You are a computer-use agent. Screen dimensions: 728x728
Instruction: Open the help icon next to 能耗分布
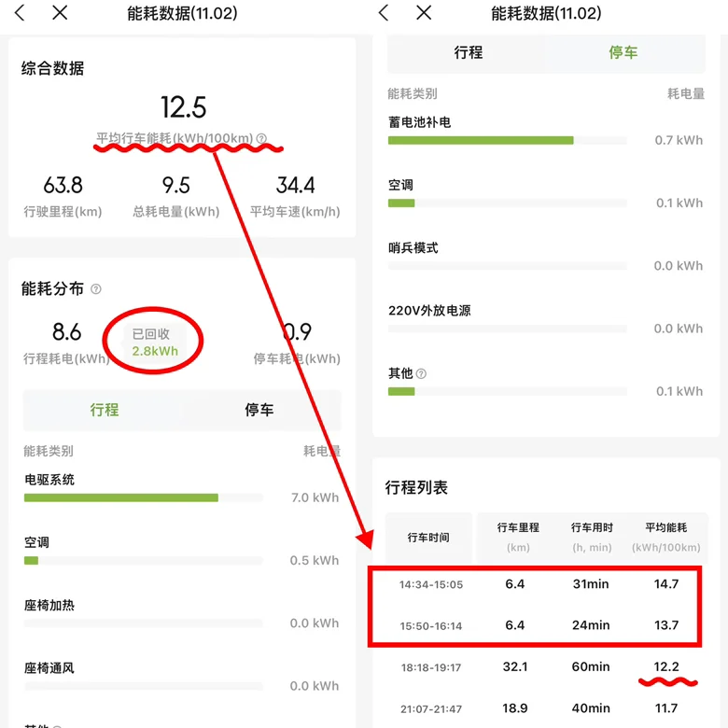tap(95, 289)
